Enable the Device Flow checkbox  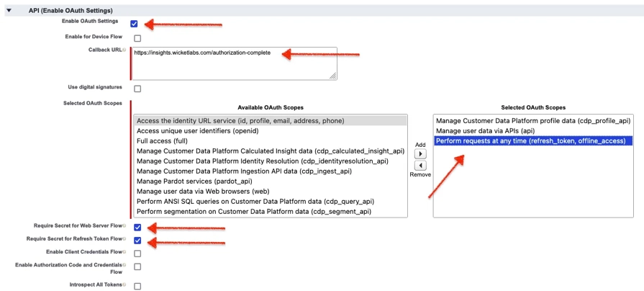tap(137, 38)
